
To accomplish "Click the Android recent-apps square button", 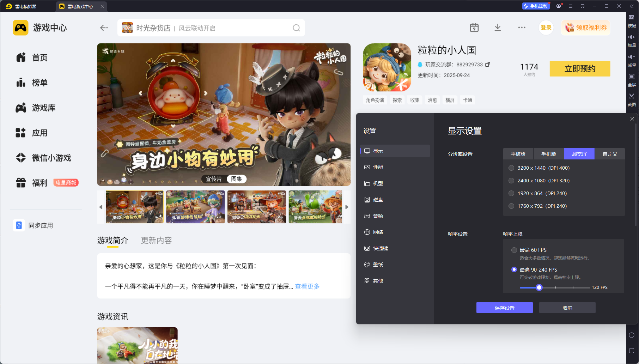I will (x=632, y=351).
